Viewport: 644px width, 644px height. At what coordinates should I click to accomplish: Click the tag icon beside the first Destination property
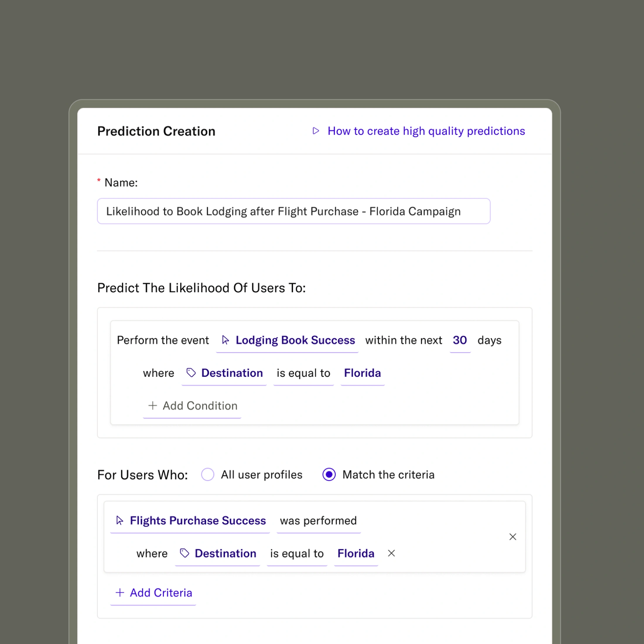click(191, 373)
